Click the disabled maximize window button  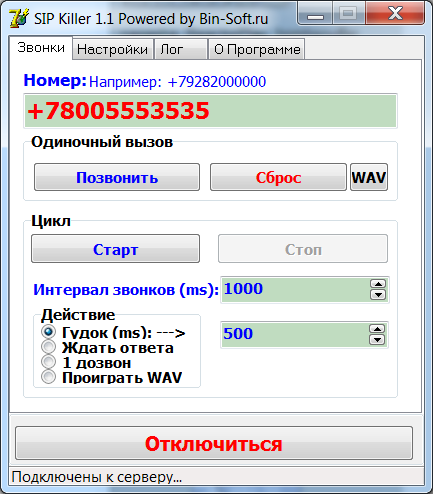[x=349, y=13]
